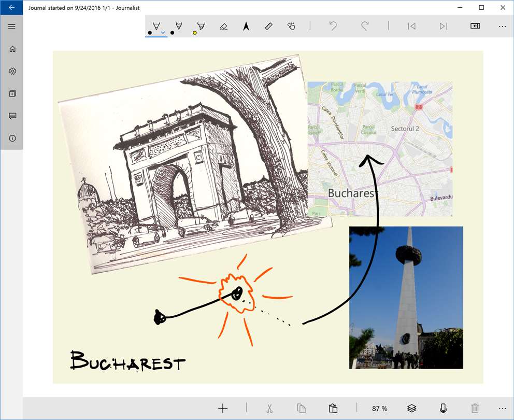Select the ballpoint pen tool
The height and width of the screenshot is (420, 514).
(x=156, y=26)
